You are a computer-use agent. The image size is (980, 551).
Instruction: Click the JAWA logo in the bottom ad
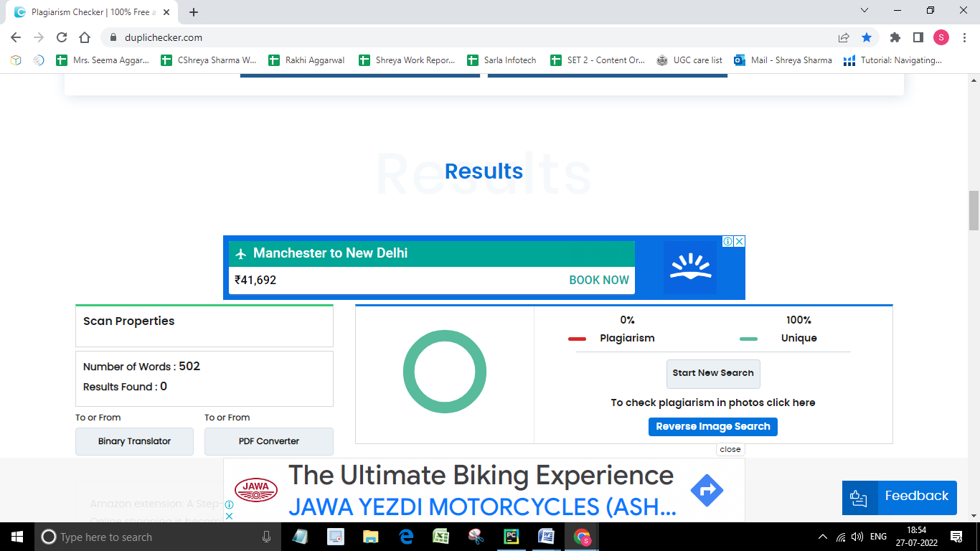click(x=256, y=490)
